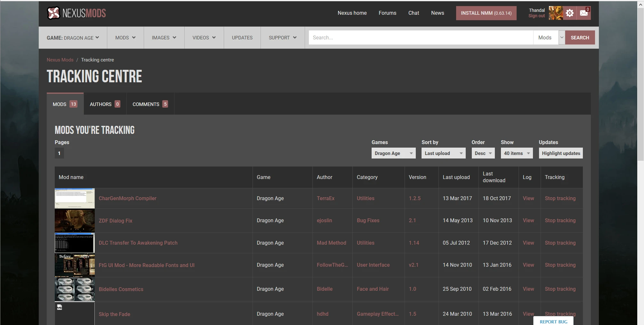Open author Mad Method profile
The image size is (644, 325).
pyautogui.click(x=331, y=243)
